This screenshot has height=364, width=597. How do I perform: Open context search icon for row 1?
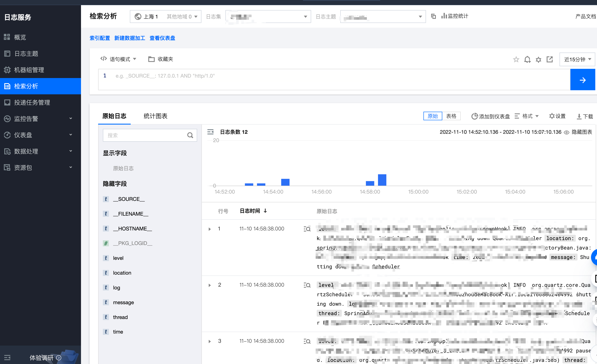click(x=307, y=229)
